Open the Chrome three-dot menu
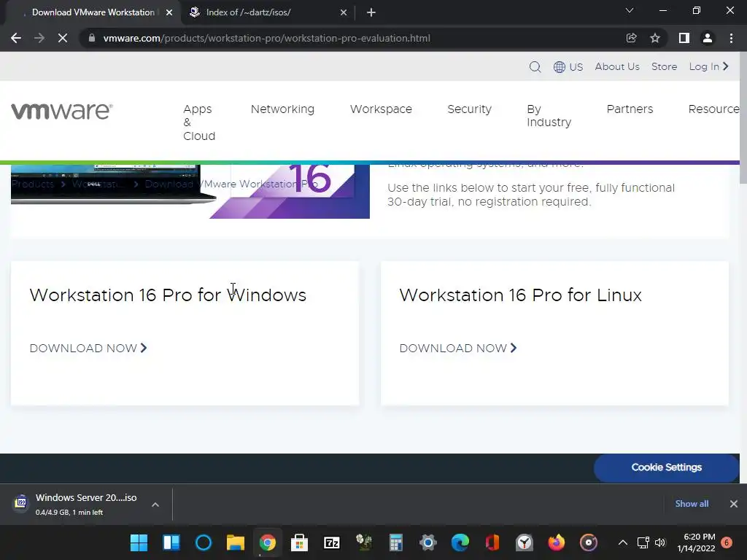This screenshot has width=747, height=560. [x=731, y=38]
